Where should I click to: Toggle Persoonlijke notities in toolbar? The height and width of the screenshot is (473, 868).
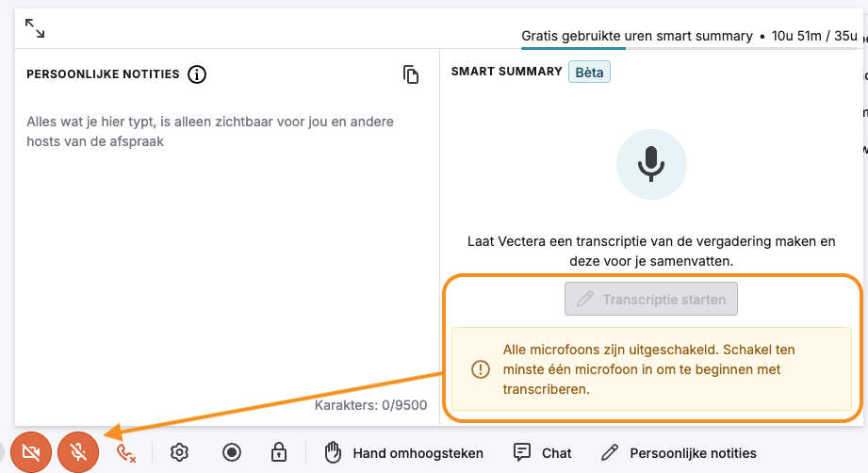(x=679, y=453)
